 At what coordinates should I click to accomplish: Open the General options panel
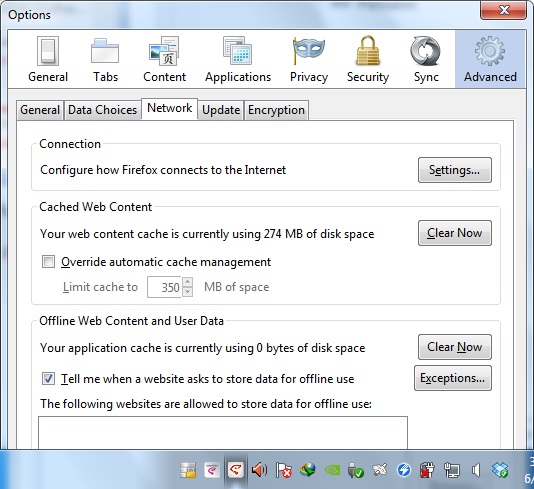48,60
